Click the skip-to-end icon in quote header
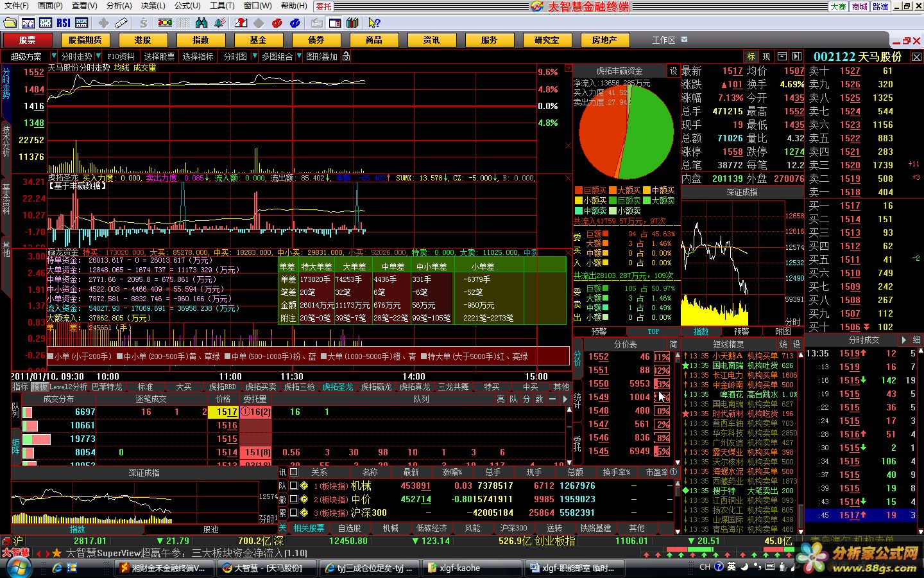The width and height of the screenshot is (924, 578). coord(797,57)
